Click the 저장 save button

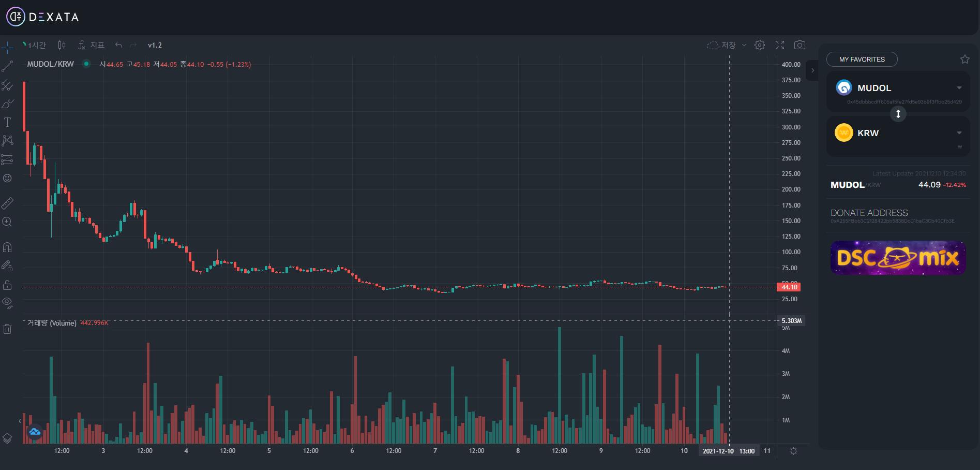721,45
